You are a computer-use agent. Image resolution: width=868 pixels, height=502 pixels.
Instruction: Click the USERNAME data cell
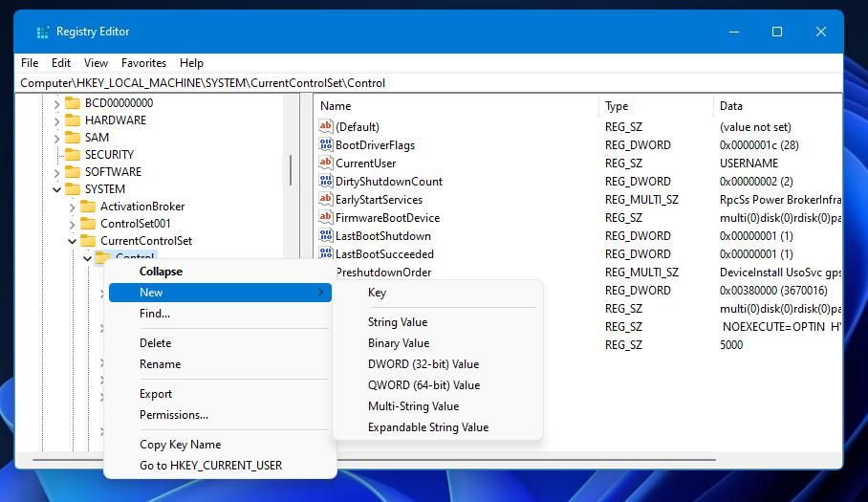pos(749,164)
